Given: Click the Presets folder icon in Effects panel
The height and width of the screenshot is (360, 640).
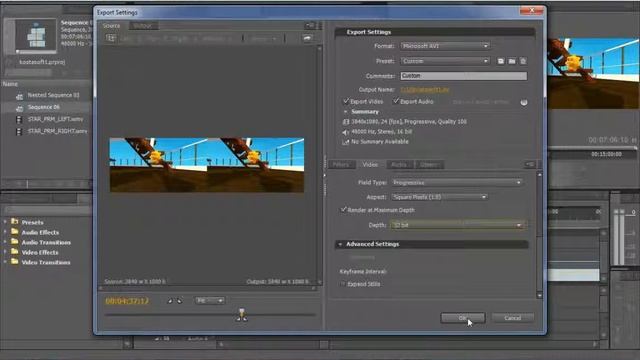Looking at the screenshot, I should 15,222.
